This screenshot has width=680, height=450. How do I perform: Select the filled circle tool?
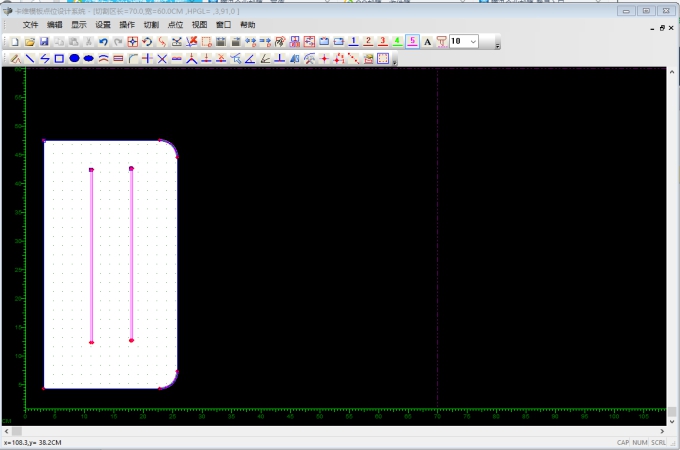pos(74,58)
